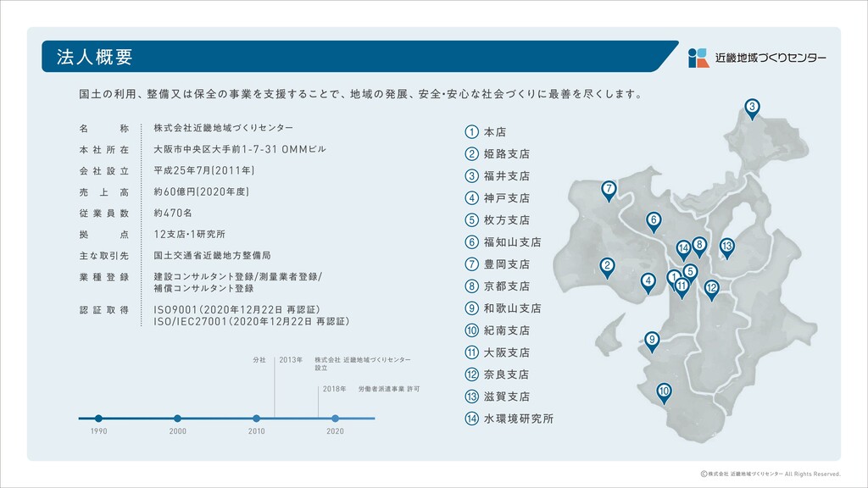Click circled number 9 beside 和歌山支店

pyautogui.click(x=471, y=308)
